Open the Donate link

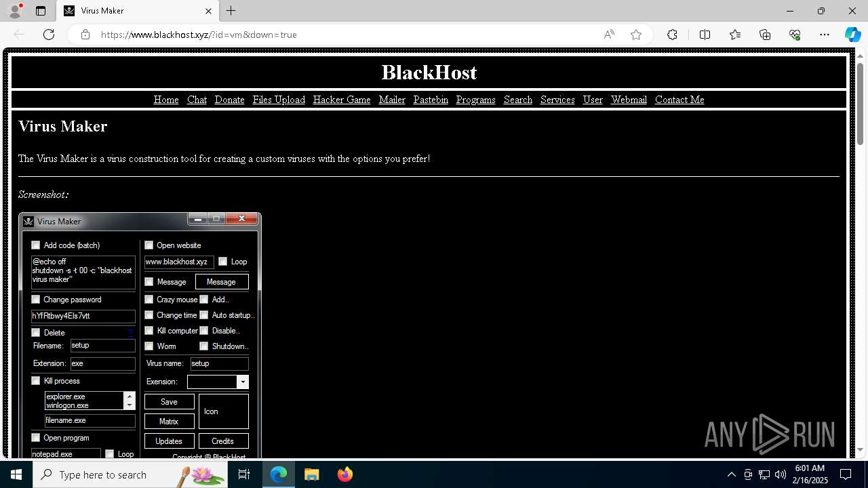(x=229, y=100)
